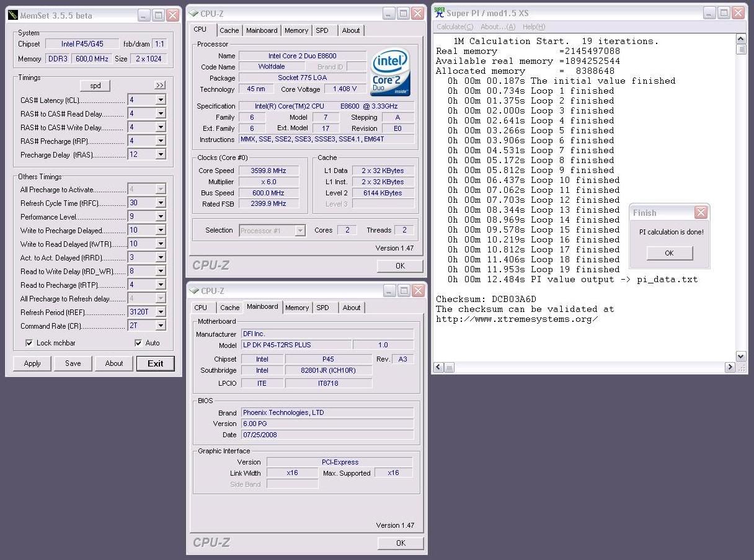Open the Performance Level dropdown
The image size is (754, 560).
pyautogui.click(x=161, y=216)
